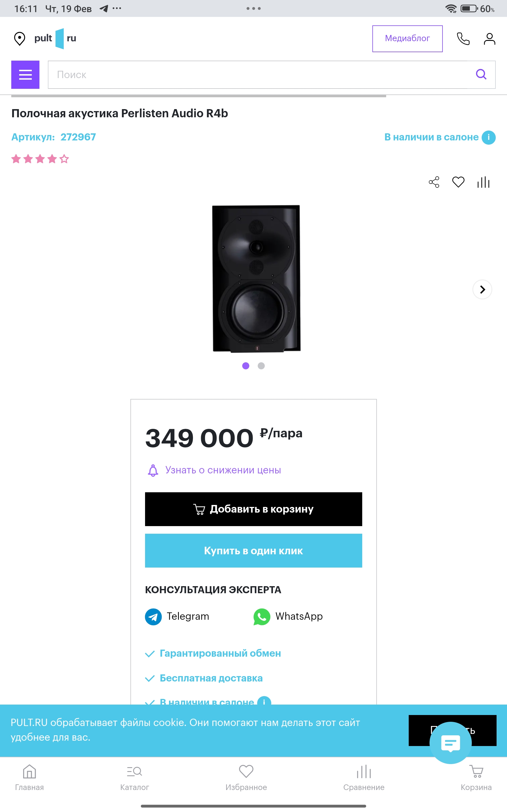Image resolution: width=507 pixels, height=812 pixels.
Task: Open the purple hamburger menu
Action: point(25,75)
